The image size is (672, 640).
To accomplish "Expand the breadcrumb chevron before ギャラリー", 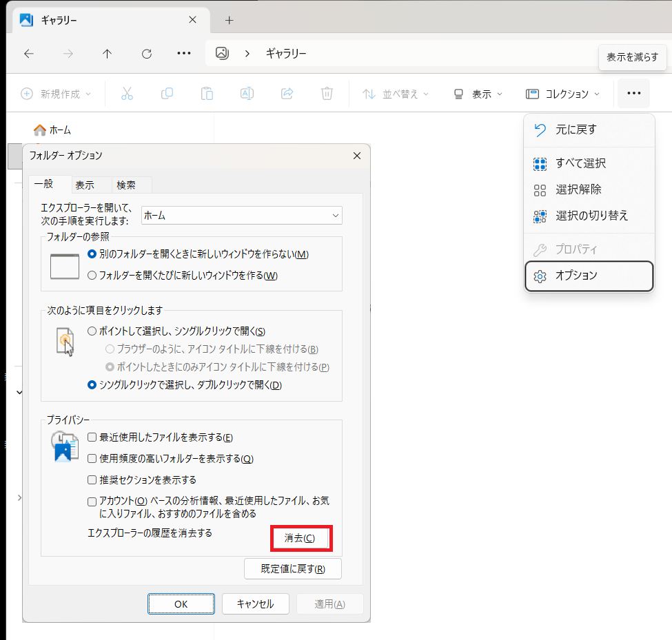I will click(x=247, y=54).
